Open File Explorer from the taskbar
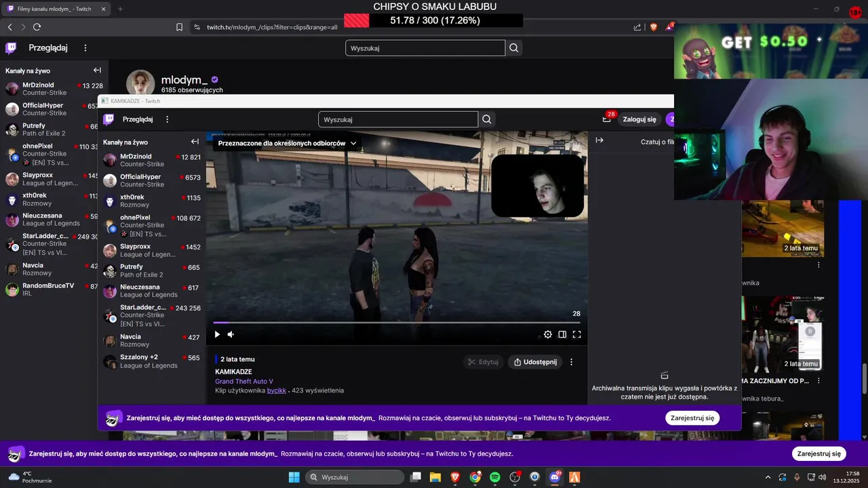Viewport: 868px width, 488px height. point(435,477)
